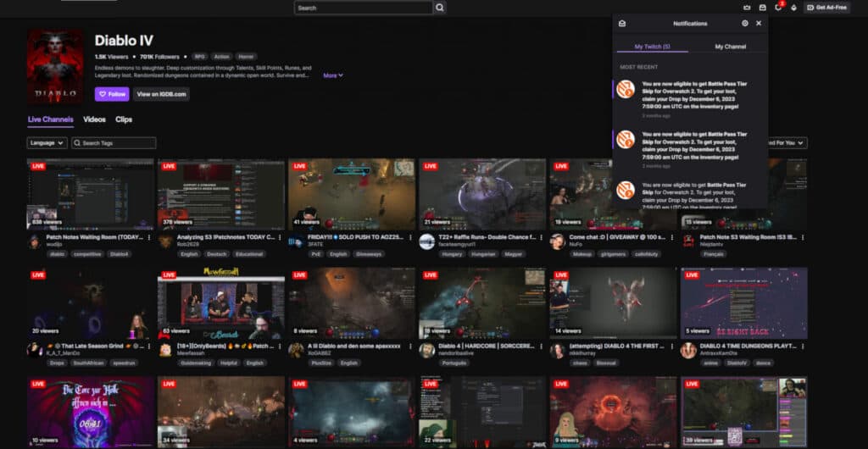Open options menu for Come chat GIVEAWAY stream
Image resolution: width=868 pixels, height=449 pixels.
[x=671, y=237]
